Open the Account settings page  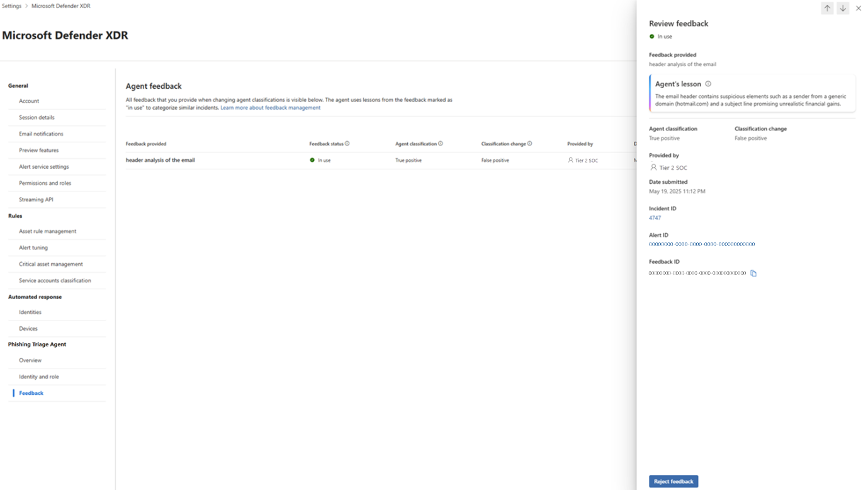(x=29, y=101)
